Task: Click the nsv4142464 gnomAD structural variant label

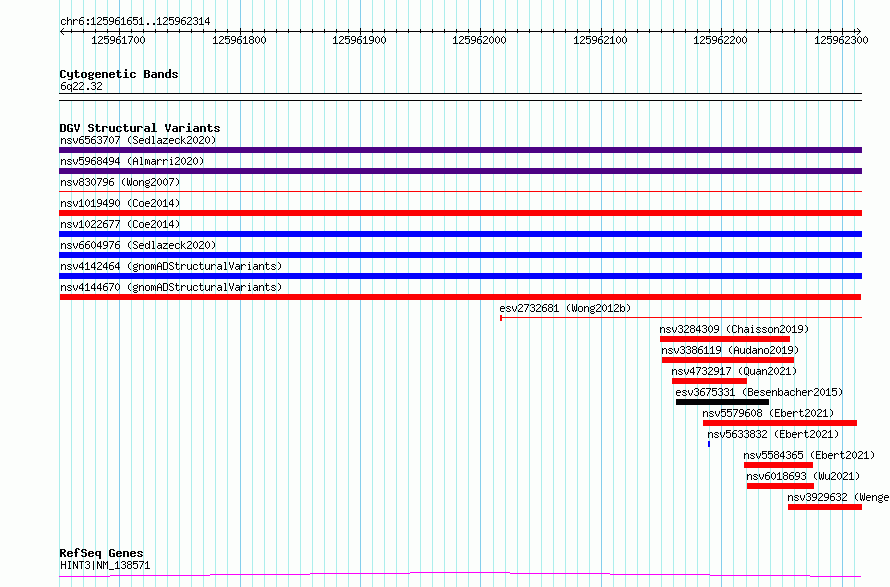Action: pyautogui.click(x=170, y=266)
